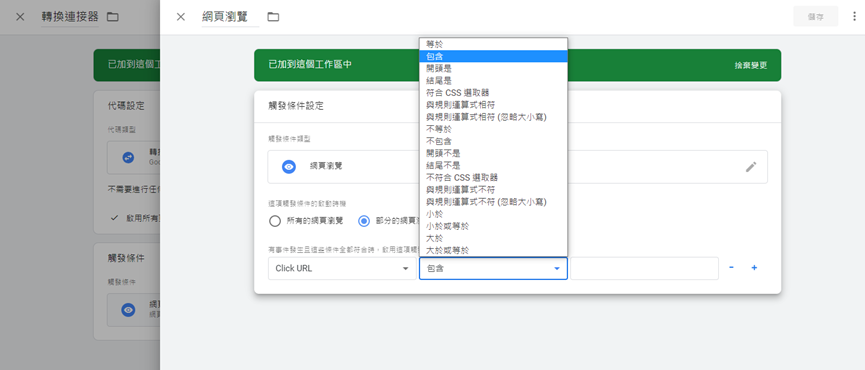
Task: Select 與規則運算式不符 option
Action: pos(493,190)
